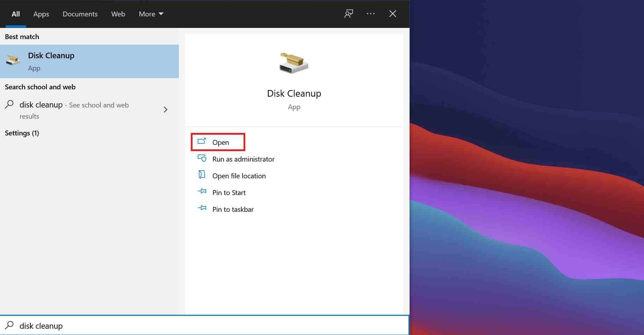Viewport: 644px width, 335px height.
Task: Expand the More filters dropdown
Action: coord(151,14)
